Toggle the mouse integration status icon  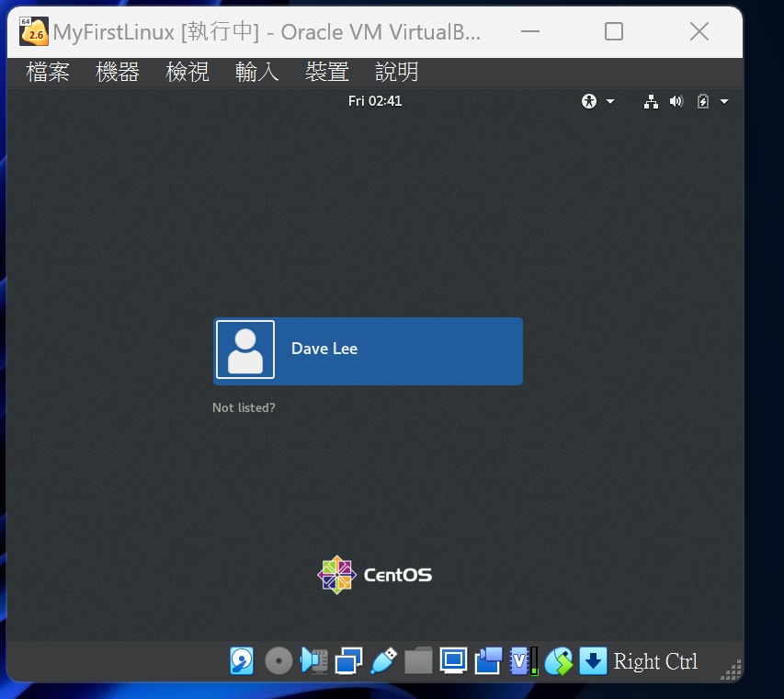point(559,660)
